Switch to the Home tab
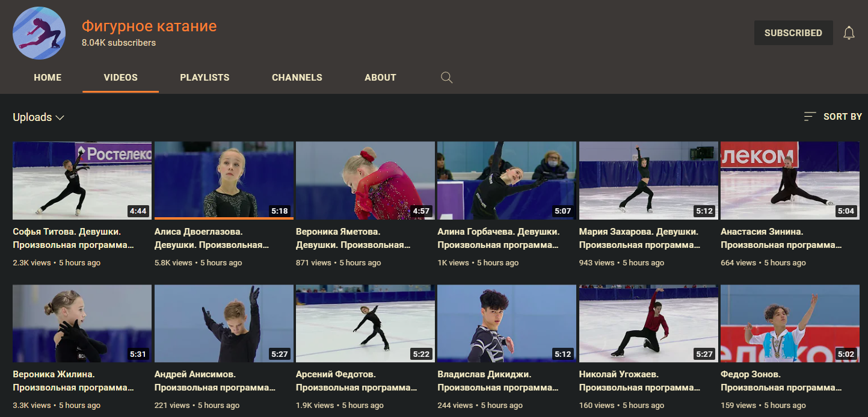This screenshot has width=868, height=417. (48, 78)
